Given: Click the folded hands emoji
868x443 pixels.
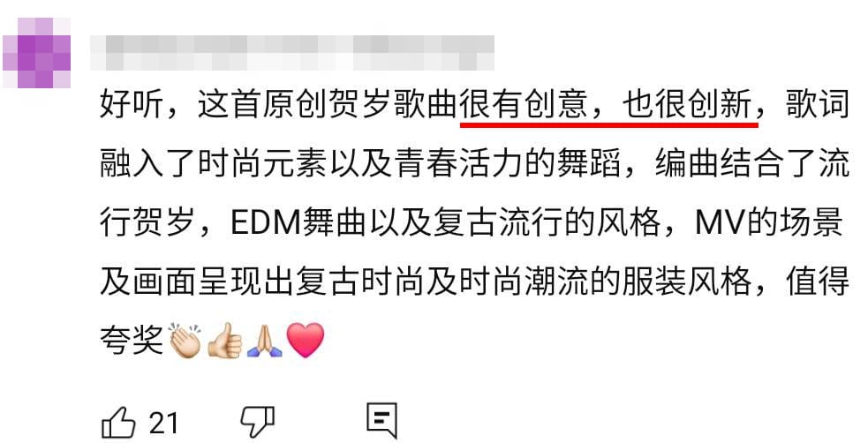Looking at the screenshot, I should [264, 340].
